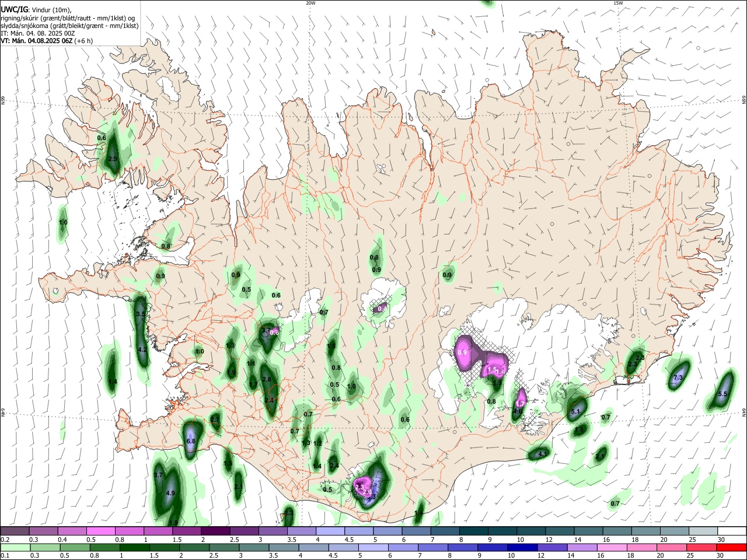
Task: Click the deep navy blue 10 swatch in bottom legend row
Action: 522,547
